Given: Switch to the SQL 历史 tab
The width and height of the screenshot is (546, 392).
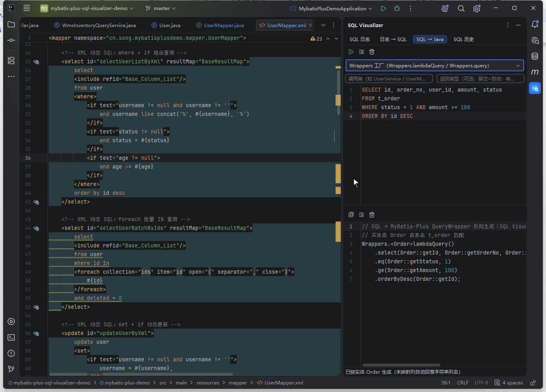Looking at the screenshot, I should (x=464, y=39).
